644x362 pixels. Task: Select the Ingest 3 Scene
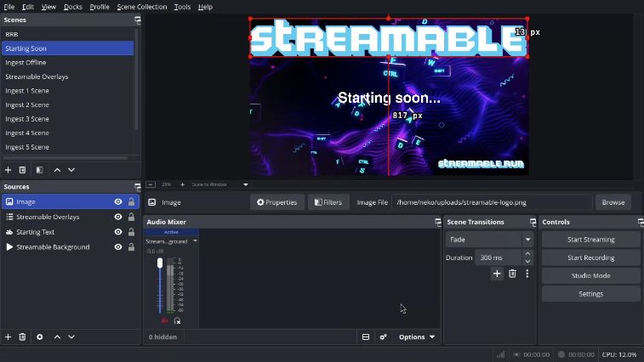68,119
